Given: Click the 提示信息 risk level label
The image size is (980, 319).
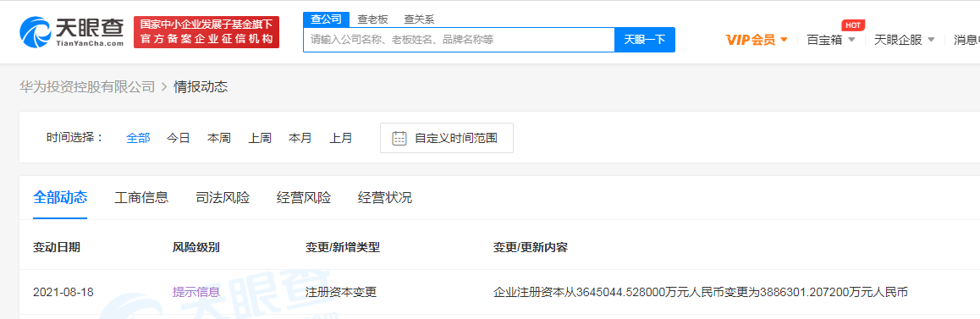Looking at the screenshot, I should tap(196, 292).
